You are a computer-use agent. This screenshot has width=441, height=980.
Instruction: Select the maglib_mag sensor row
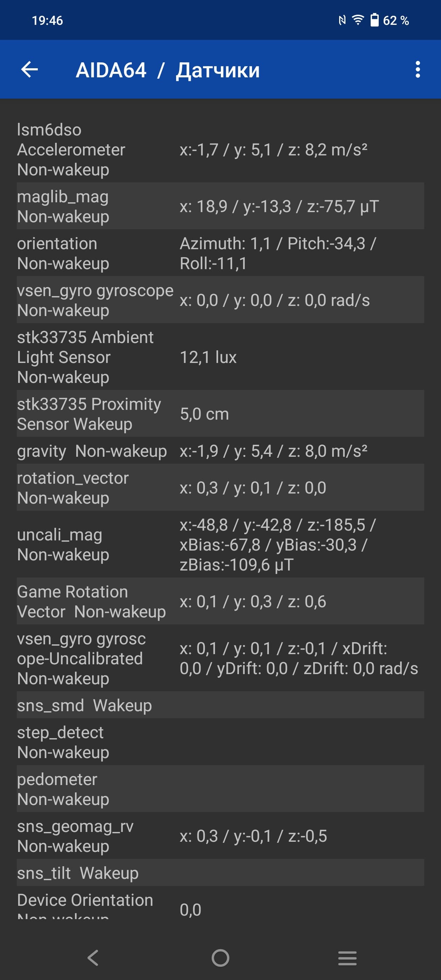220,206
